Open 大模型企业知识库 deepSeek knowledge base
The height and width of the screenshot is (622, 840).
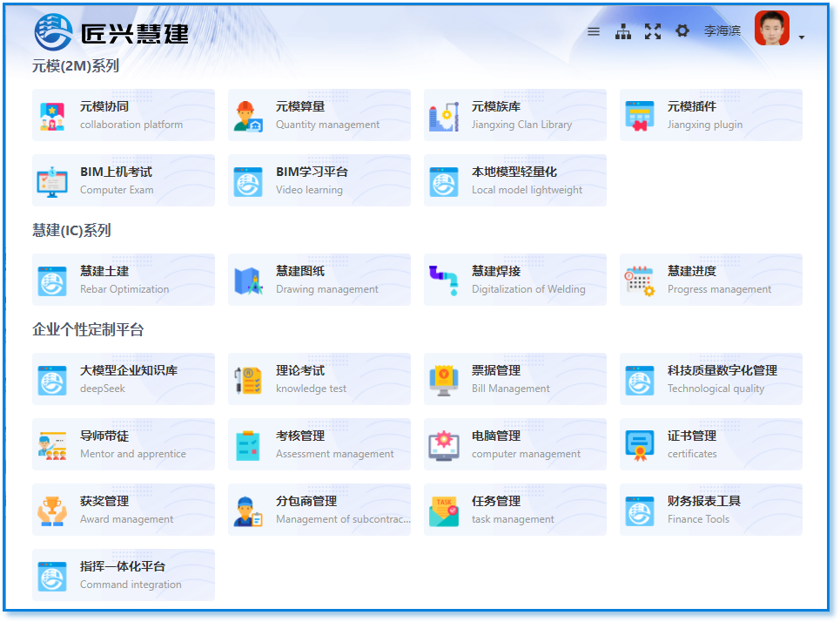123,379
